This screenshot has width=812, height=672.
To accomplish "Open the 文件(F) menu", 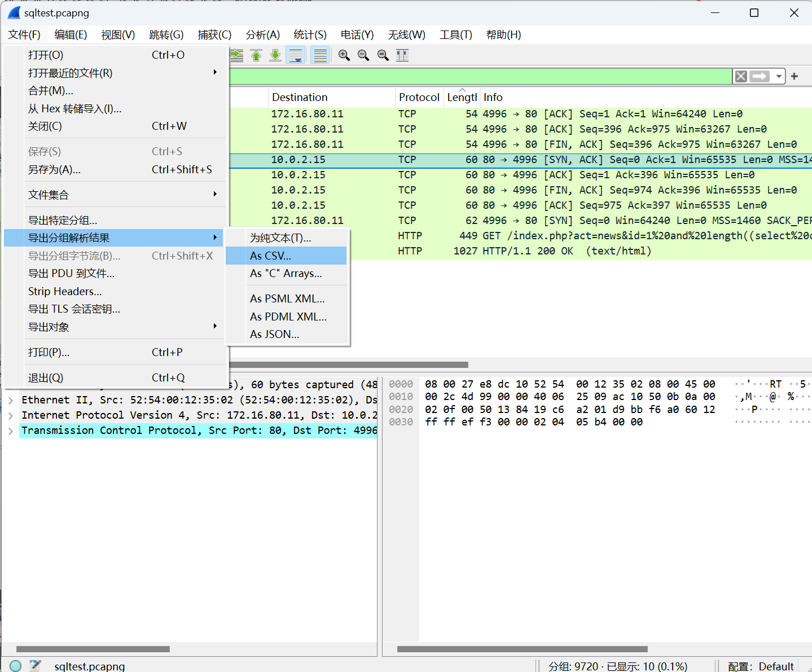I will pos(24,35).
